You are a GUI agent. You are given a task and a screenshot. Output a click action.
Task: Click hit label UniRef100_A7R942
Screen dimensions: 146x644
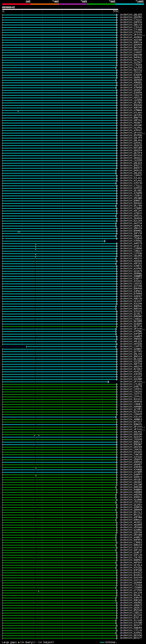[131, 241]
